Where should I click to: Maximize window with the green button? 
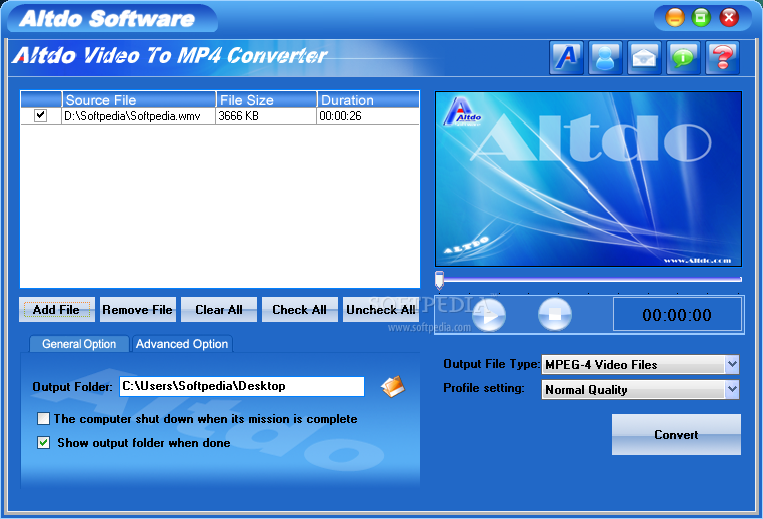pos(701,18)
